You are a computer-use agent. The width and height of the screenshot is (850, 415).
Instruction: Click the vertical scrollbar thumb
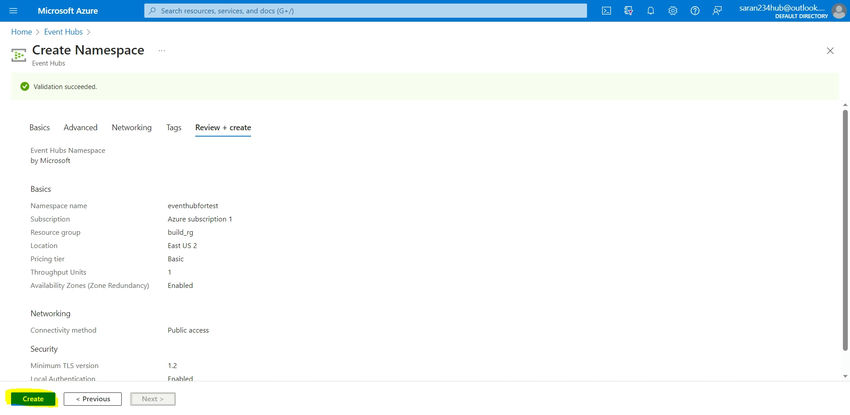(845, 230)
